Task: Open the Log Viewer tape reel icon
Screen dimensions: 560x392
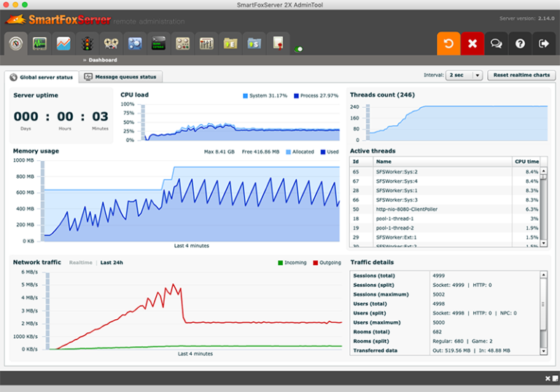Action: pyautogui.click(x=111, y=44)
